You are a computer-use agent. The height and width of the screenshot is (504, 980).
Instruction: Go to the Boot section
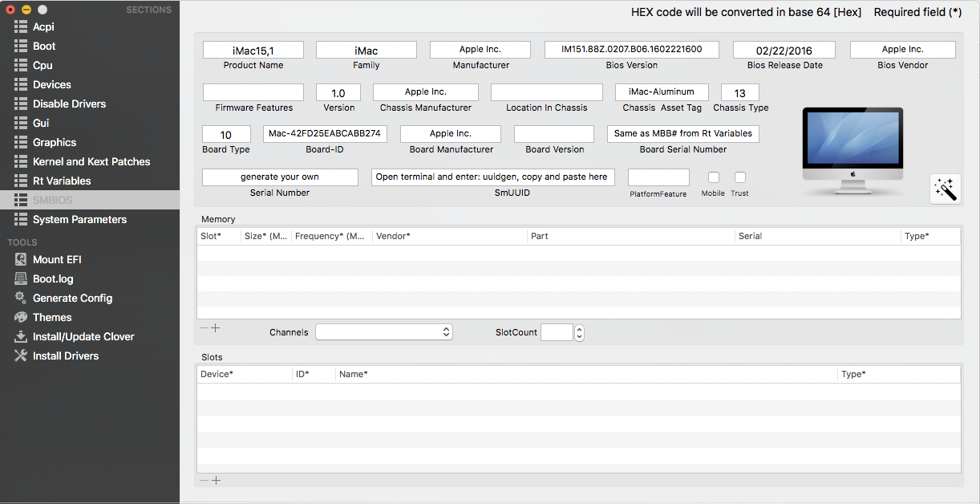(90, 46)
